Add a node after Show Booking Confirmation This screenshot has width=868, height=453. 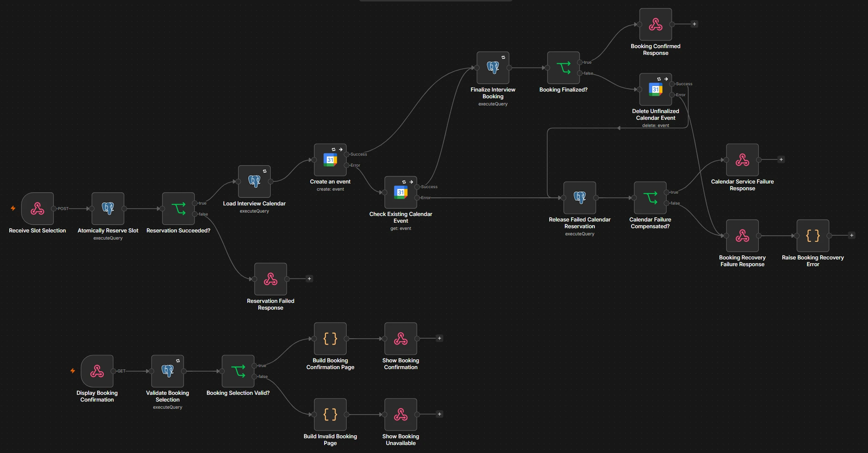pos(439,338)
